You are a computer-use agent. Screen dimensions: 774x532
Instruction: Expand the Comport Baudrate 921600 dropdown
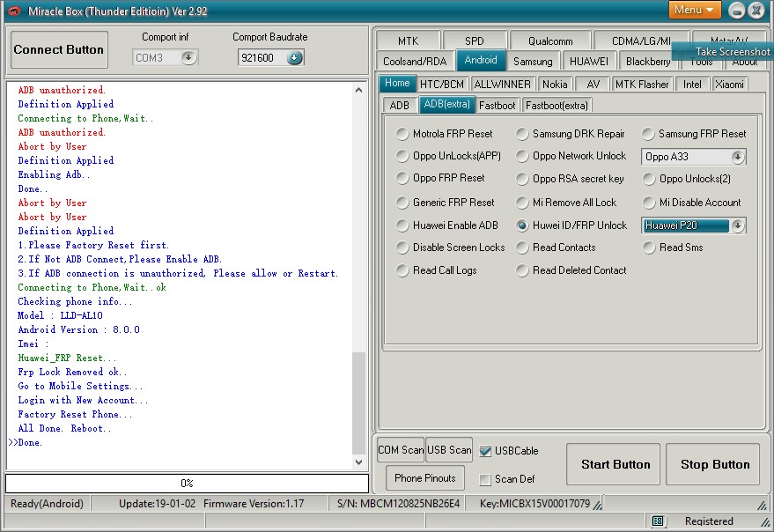(x=294, y=58)
